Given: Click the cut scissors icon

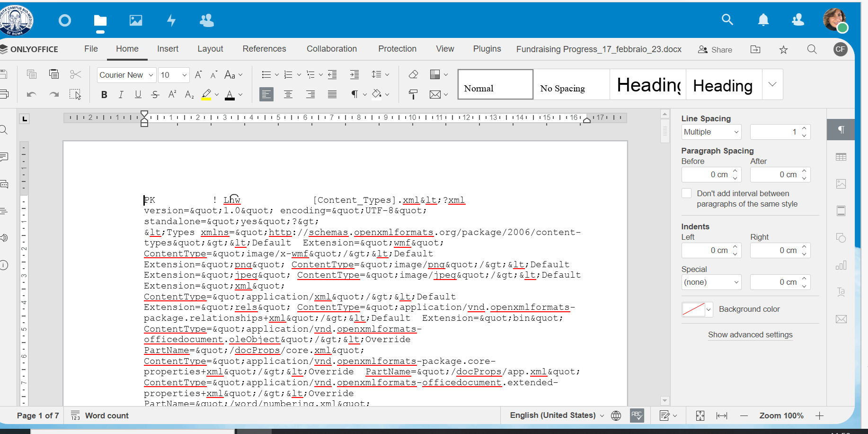Looking at the screenshot, I should click(x=76, y=74).
